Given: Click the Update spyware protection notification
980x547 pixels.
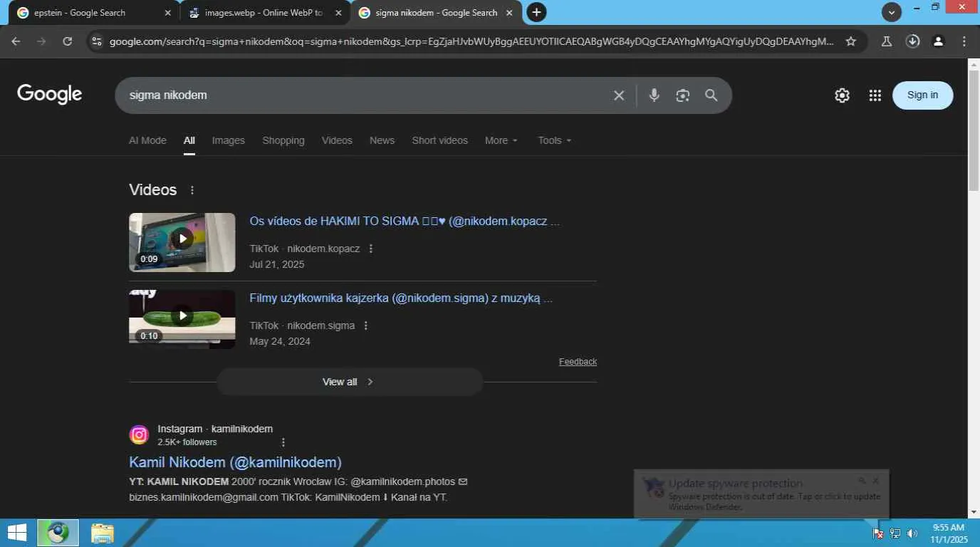Looking at the screenshot, I should click(761, 494).
